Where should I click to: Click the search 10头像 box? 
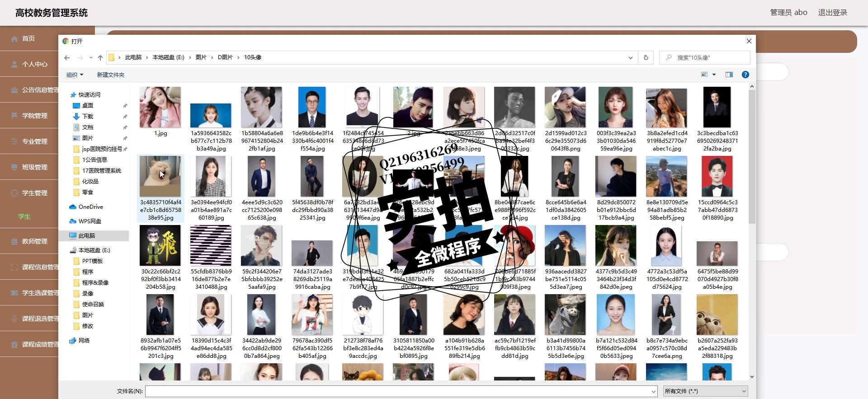pyautogui.click(x=704, y=57)
